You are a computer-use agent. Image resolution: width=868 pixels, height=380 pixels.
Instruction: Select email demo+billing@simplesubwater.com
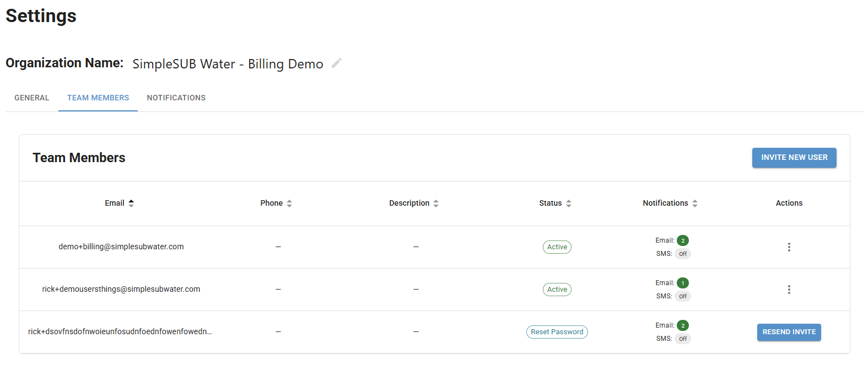pyautogui.click(x=121, y=247)
